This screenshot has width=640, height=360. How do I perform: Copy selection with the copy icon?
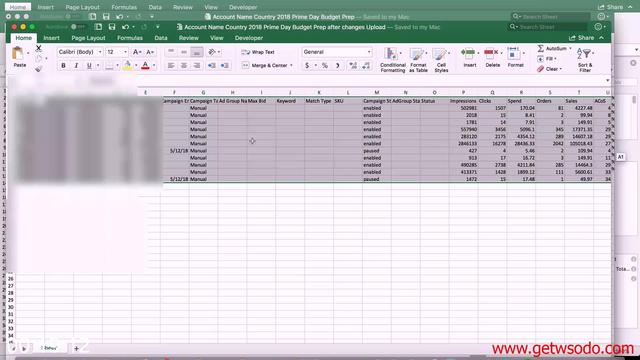click(x=39, y=59)
